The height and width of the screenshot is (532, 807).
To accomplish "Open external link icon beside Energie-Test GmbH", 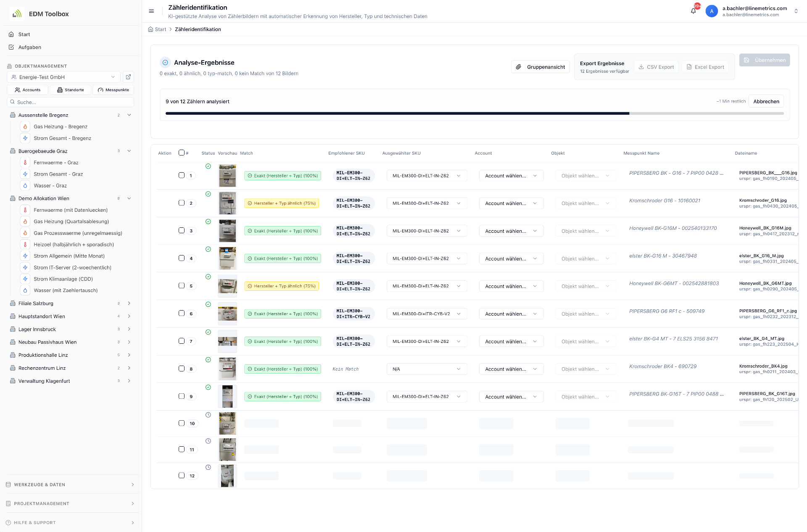I will click(128, 77).
